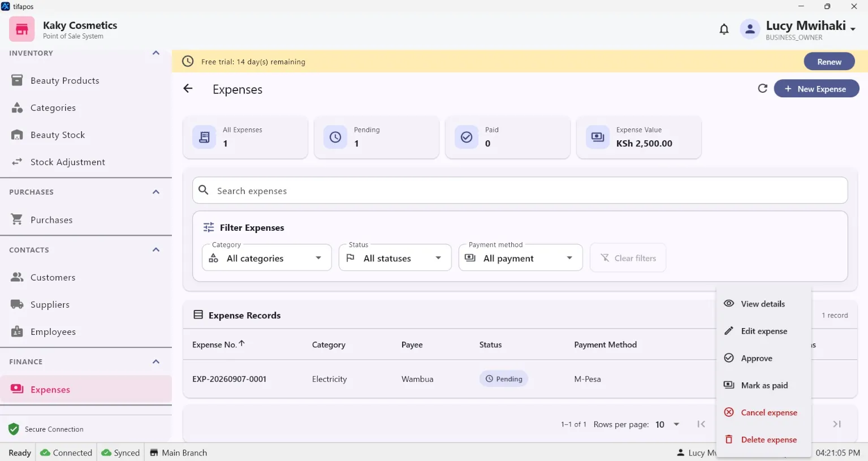
Task: Collapse the Finance sidebar section
Action: [156, 362]
